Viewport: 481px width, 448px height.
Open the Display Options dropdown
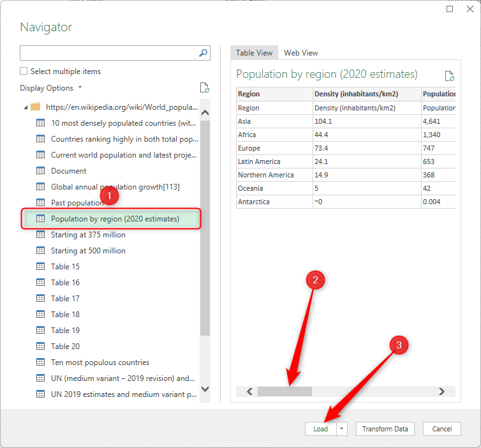[x=51, y=88]
